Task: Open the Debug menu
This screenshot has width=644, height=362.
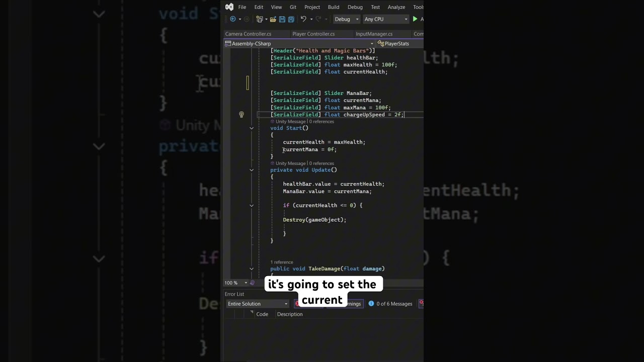Action: click(355, 7)
